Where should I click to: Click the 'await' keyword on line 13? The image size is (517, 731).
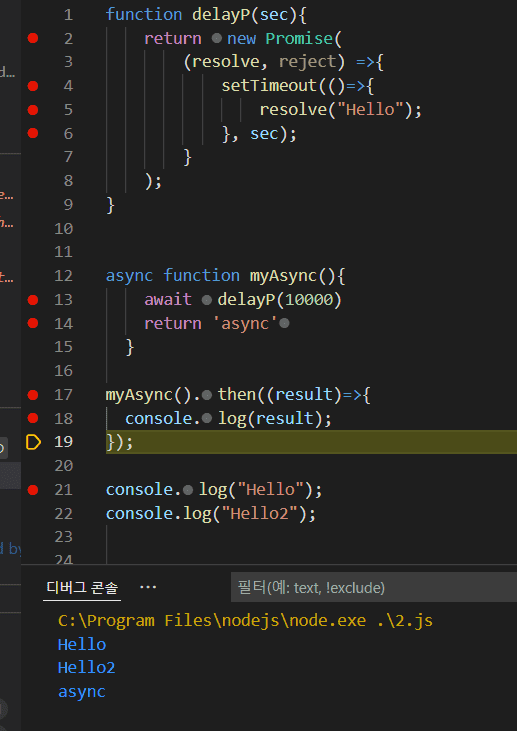(x=168, y=299)
